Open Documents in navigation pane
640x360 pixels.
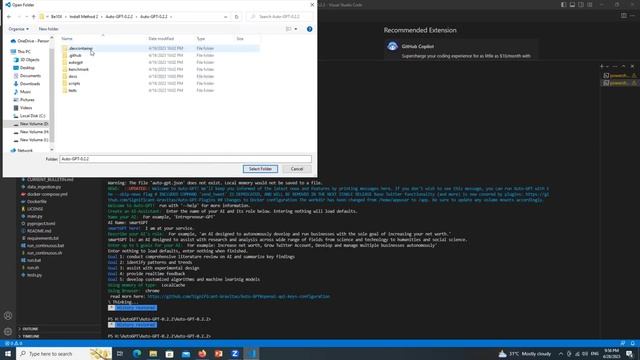(30, 76)
